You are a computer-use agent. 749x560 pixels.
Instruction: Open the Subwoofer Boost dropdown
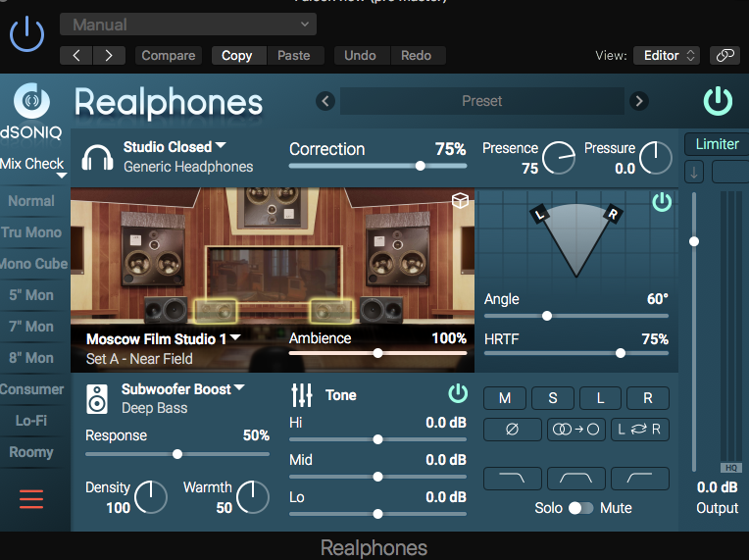coord(183,389)
